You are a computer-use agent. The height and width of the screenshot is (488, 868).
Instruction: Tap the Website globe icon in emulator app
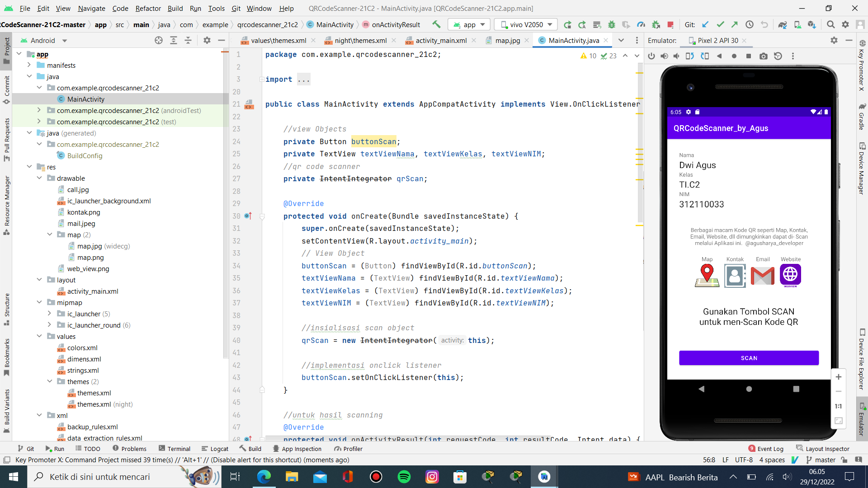[790, 275]
